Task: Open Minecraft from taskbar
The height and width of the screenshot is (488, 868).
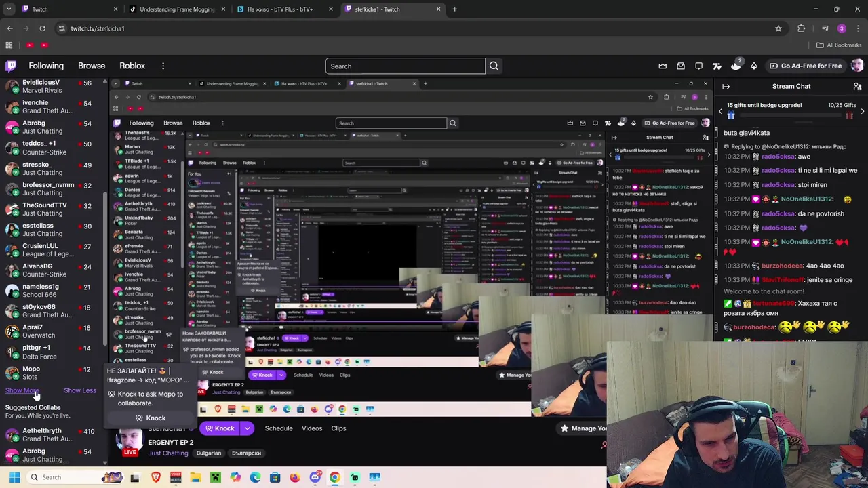Action: (216, 477)
